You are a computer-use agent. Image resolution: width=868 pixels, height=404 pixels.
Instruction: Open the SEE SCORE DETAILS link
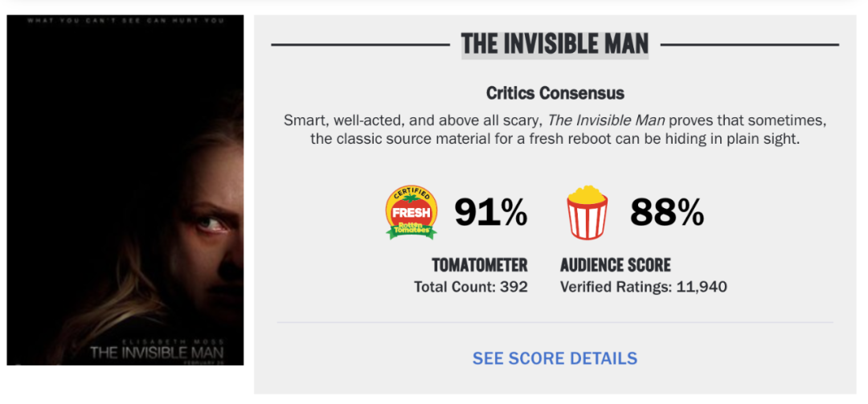coord(555,358)
